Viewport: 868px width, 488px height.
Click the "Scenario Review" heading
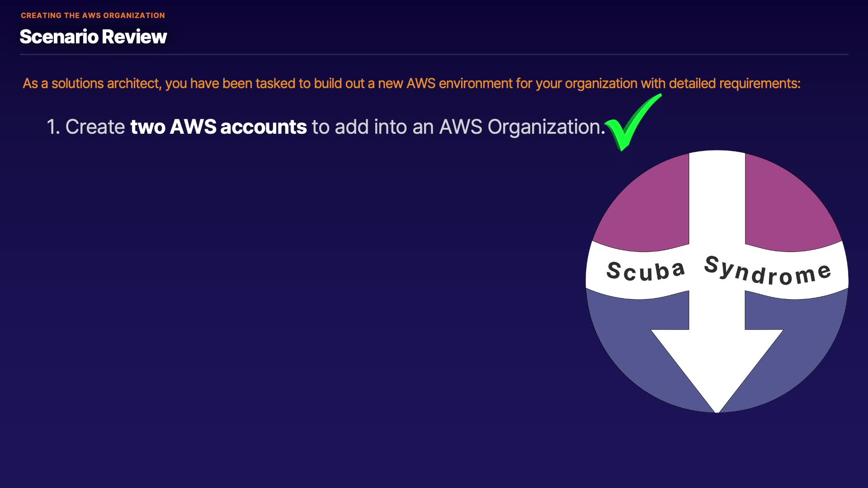click(93, 37)
